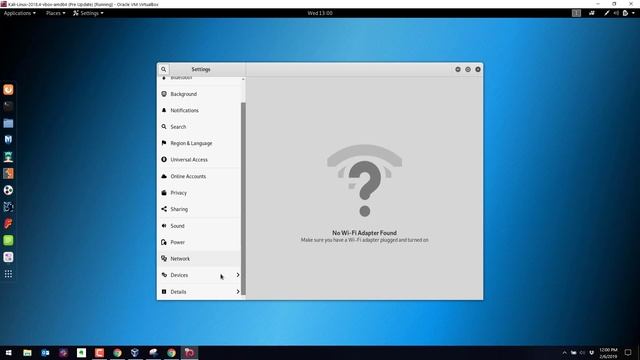Expand the Devices submenu chevron
The width and height of the screenshot is (640, 360).
coord(238,275)
